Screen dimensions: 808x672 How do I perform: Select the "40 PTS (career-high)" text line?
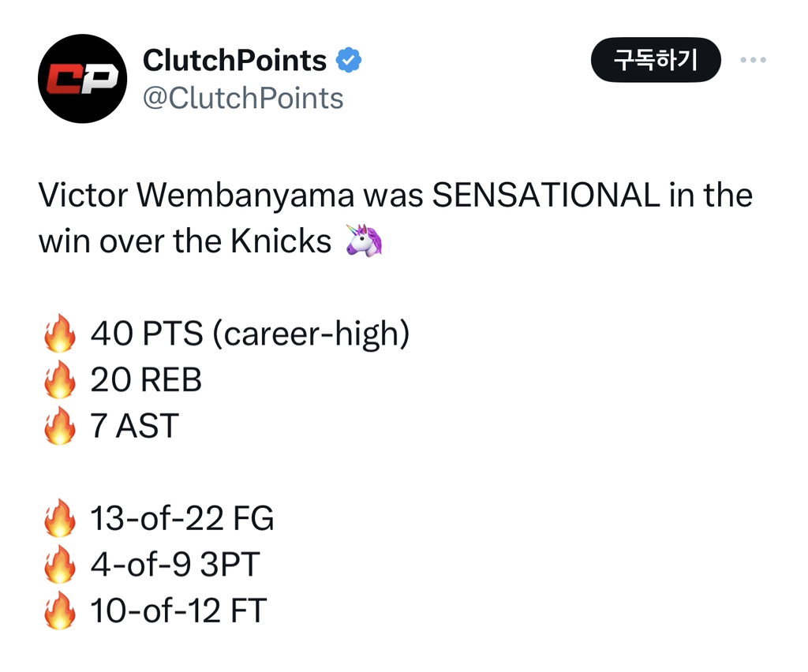coord(250,334)
